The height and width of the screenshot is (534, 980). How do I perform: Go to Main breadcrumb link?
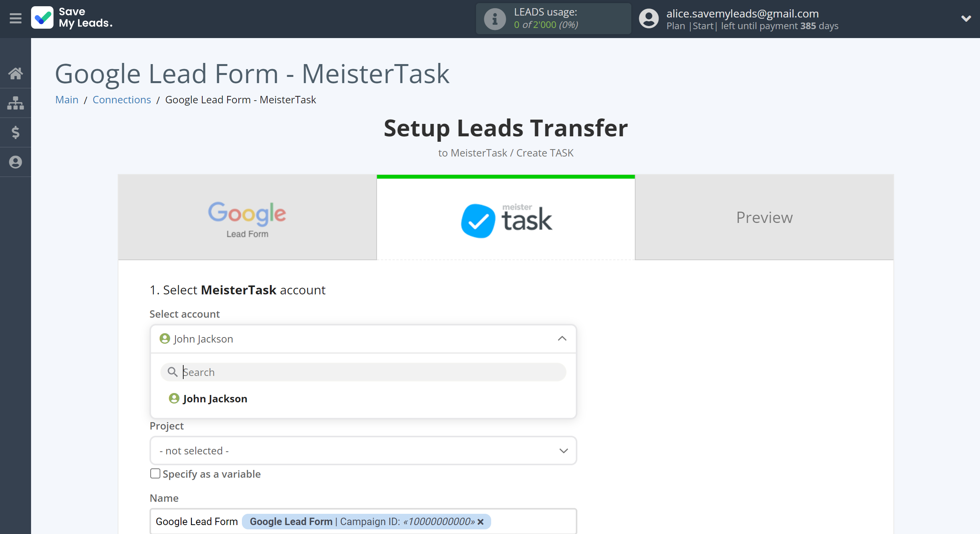coord(67,100)
